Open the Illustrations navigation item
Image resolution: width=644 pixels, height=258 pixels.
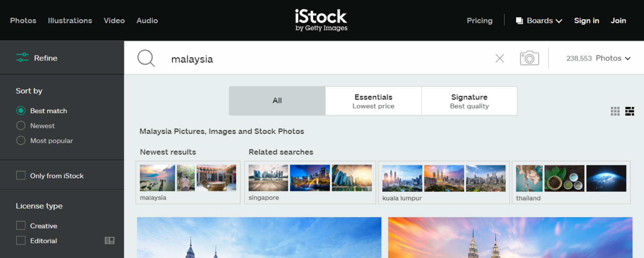coord(70,20)
